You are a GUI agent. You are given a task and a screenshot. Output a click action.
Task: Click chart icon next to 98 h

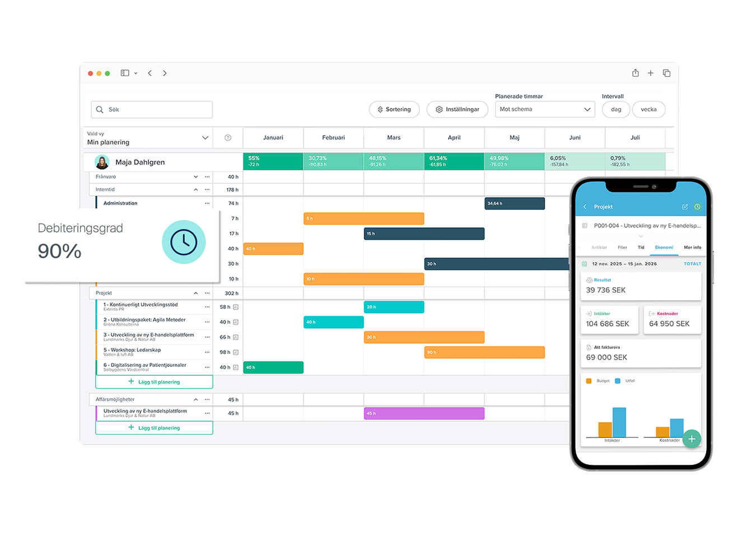pos(236,352)
